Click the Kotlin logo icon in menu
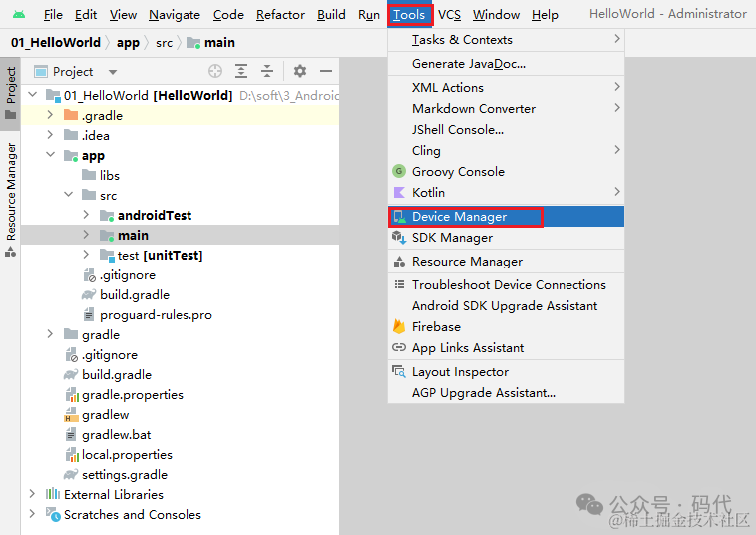Image resolution: width=756 pixels, height=535 pixels. 399,192
